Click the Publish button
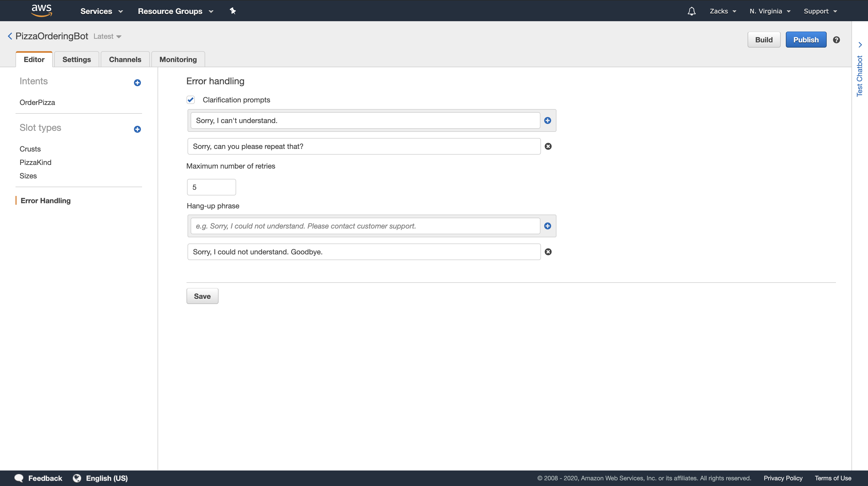The width and height of the screenshot is (868, 486). (806, 40)
